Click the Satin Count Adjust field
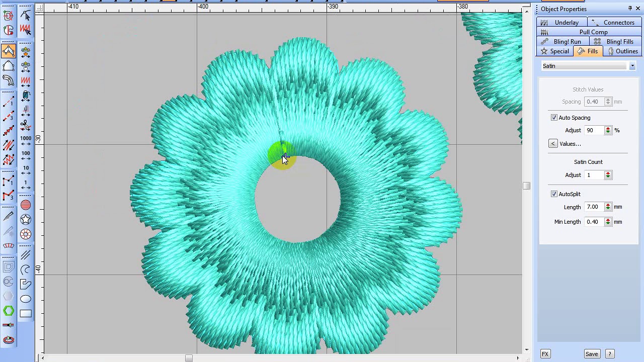Viewport: 644px width, 362px height. 595,175
